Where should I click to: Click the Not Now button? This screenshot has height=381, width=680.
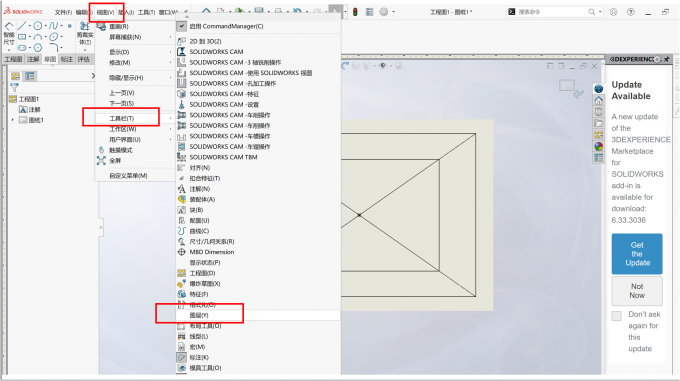pos(637,291)
